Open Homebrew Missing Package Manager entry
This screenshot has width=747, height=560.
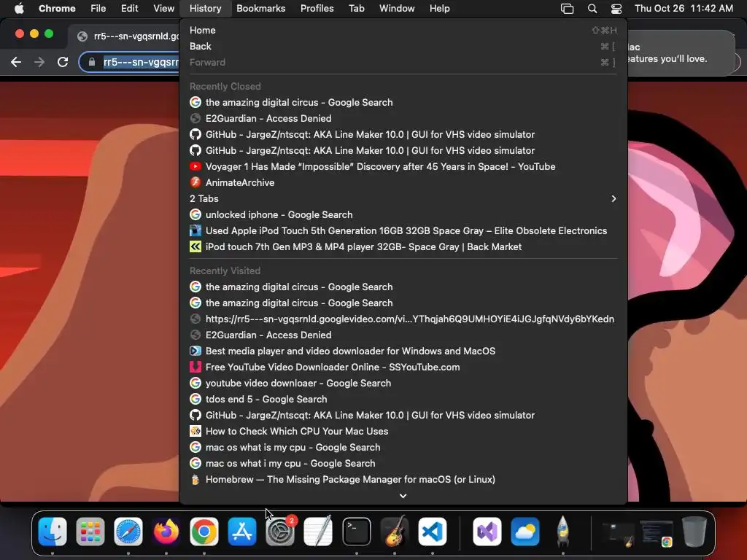[x=403, y=479]
